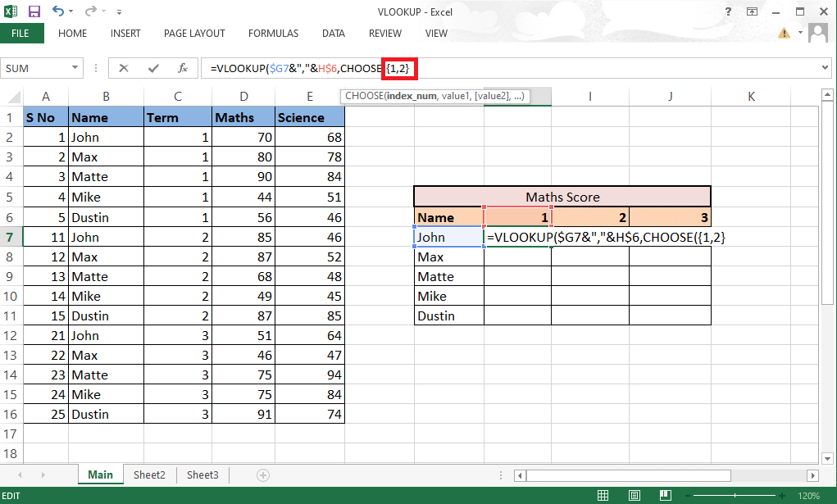The width and height of the screenshot is (837, 504).
Task: Zoom in using the plus control
Action: (x=780, y=496)
